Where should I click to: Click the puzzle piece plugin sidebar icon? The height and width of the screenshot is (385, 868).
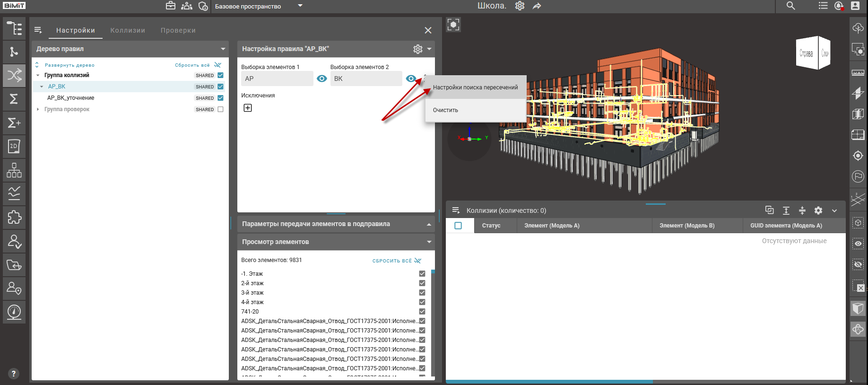pos(14,218)
